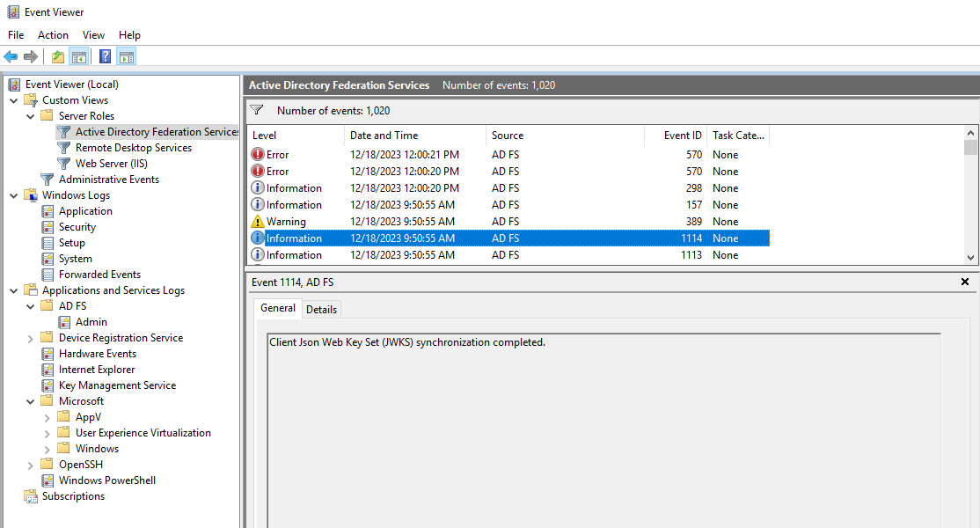Viewport: 980px width, 528px height.
Task: Toggle the Show/Hide Action Pane toolbar icon
Action: 126,57
